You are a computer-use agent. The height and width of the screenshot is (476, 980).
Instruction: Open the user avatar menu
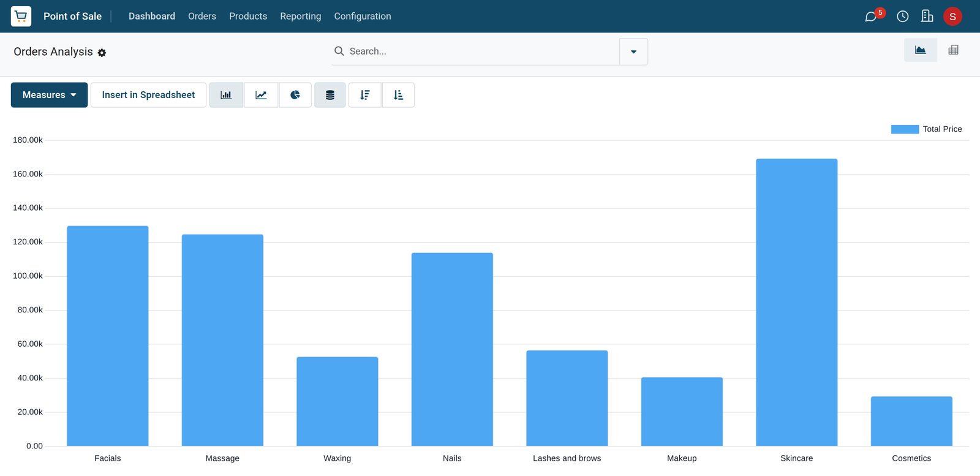pos(952,17)
